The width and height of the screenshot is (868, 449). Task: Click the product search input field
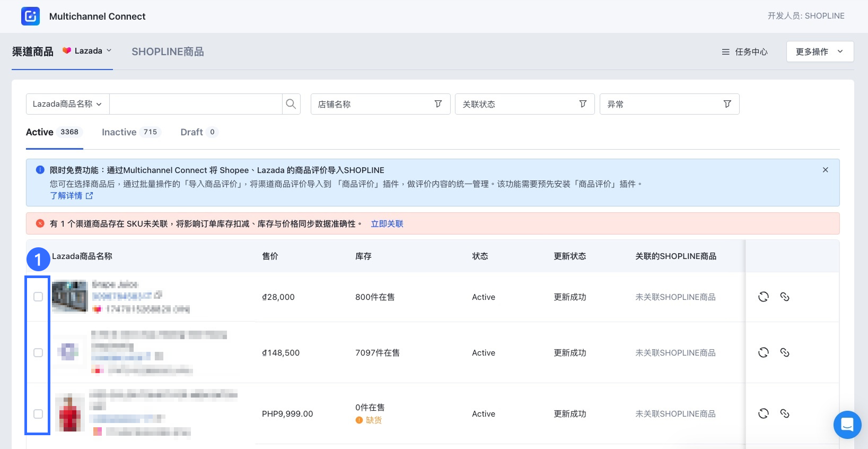(x=196, y=104)
